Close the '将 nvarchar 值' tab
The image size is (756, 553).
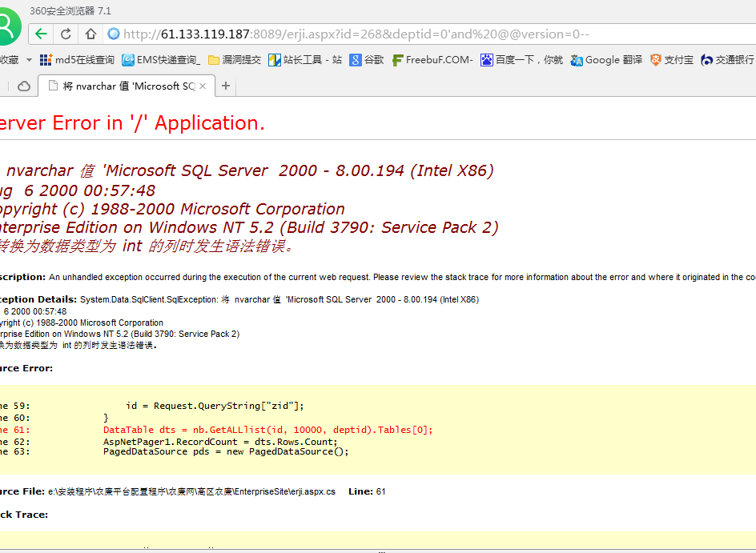[x=203, y=86]
